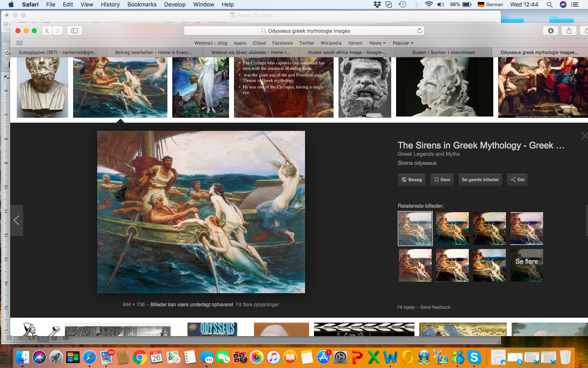Select first related image thumbnail
The image size is (588, 368).
click(x=415, y=229)
